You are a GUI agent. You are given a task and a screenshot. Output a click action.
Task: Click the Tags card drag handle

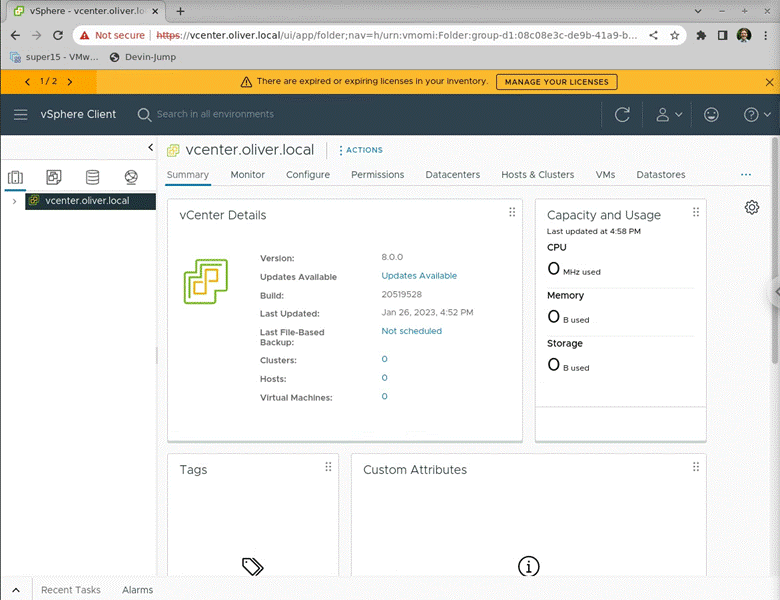(328, 467)
